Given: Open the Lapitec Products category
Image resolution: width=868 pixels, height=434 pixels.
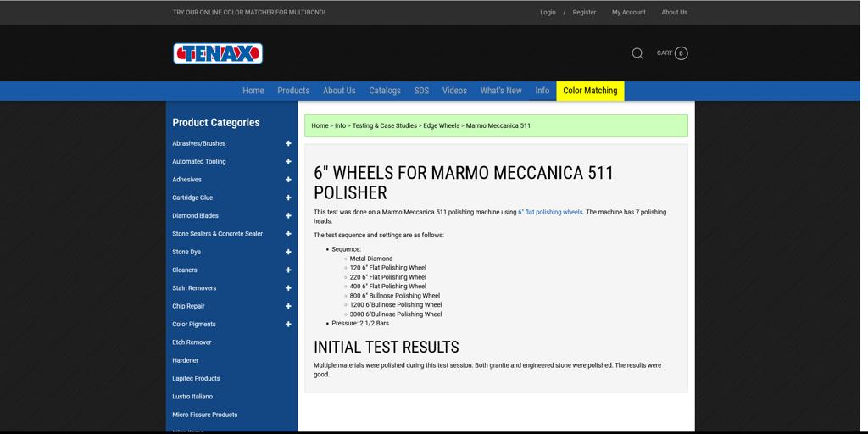Looking at the screenshot, I should click(196, 379).
